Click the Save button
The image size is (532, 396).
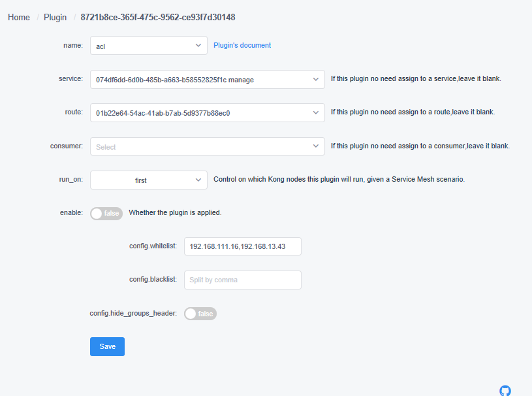pos(107,346)
